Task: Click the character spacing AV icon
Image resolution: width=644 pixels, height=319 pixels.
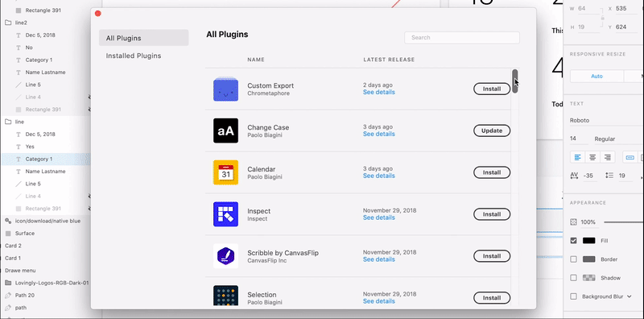Action: coord(574,176)
